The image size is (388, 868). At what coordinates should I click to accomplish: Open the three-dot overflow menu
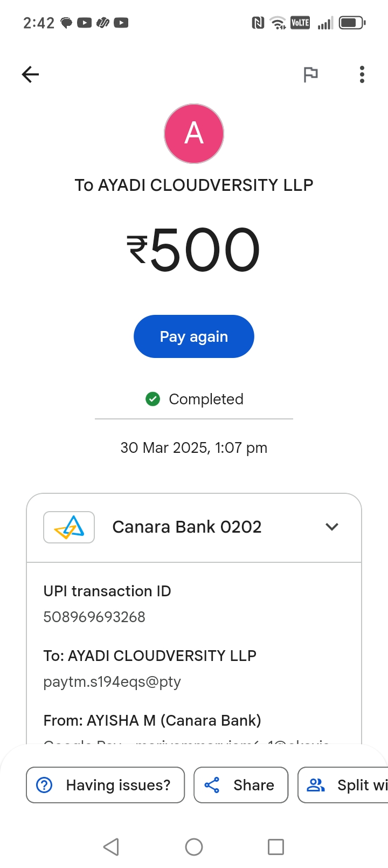[x=362, y=74]
